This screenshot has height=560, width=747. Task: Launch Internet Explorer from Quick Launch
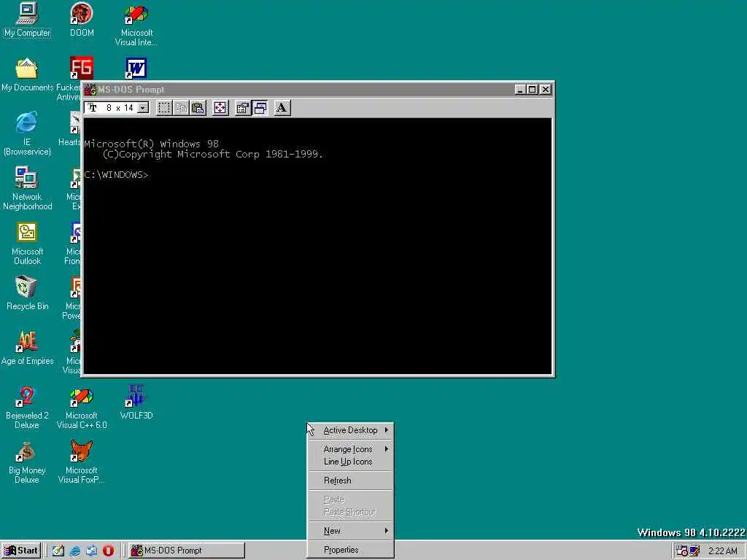pyautogui.click(x=75, y=551)
